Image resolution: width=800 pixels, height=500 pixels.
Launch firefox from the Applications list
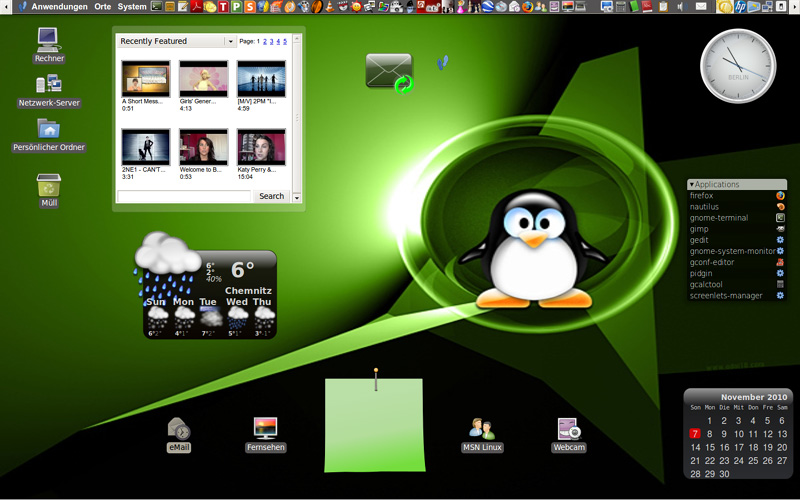737,195
